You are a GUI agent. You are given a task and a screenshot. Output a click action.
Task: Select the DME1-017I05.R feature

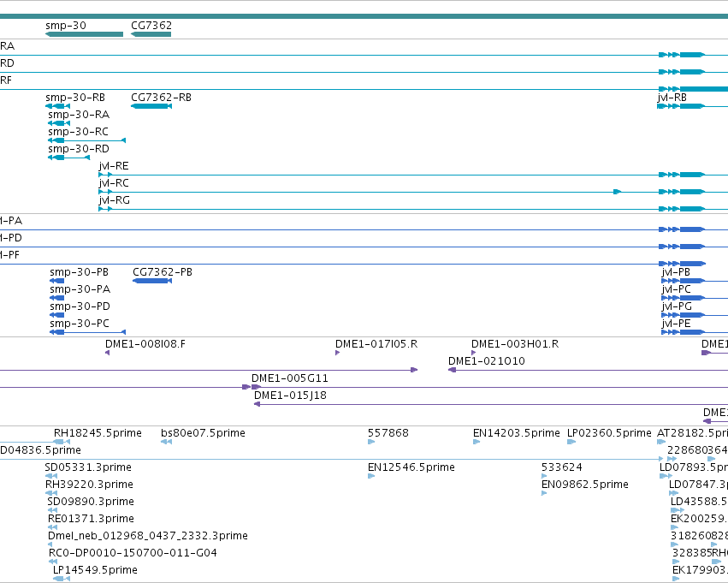tap(338, 353)
